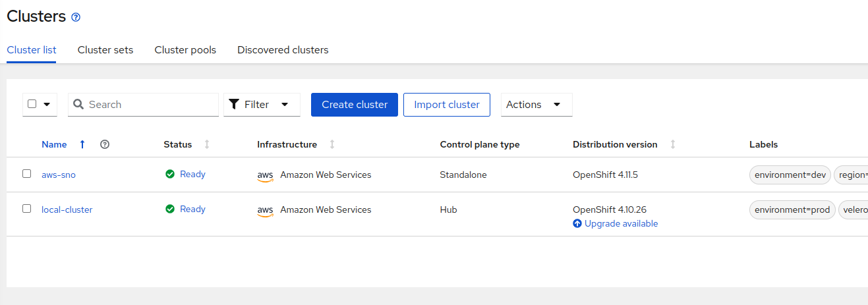
Task: Check the aws-sno row checkbox
Action: 27,174
